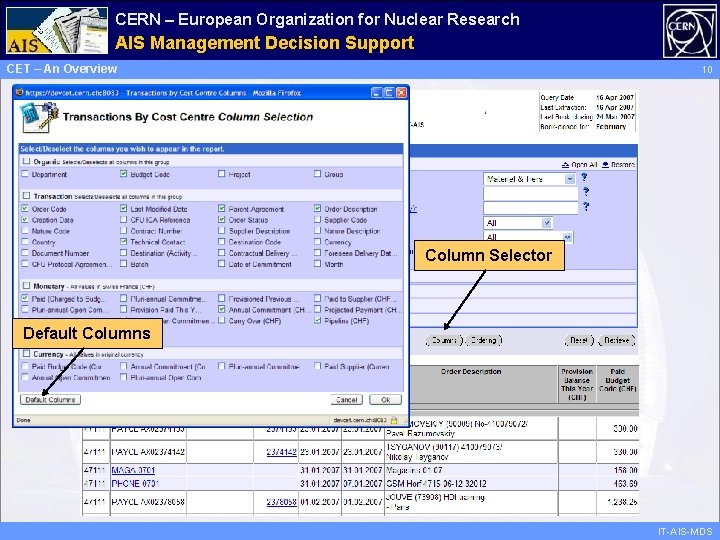Check the Destination Code checkbox
720x540 pixels.
click(221, 242)
